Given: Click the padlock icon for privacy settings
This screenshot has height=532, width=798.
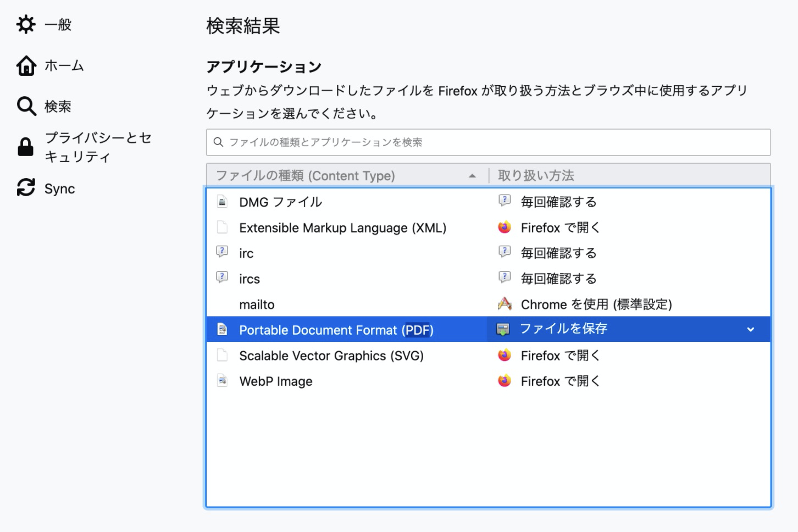Looking at the screenshot, I should click(25, 147).
